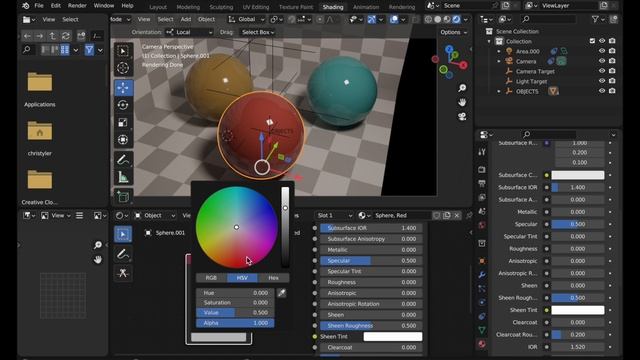Open the Select Box drag dropdown
The width and height of the screenshot is (640, 360).
(258, 32)
